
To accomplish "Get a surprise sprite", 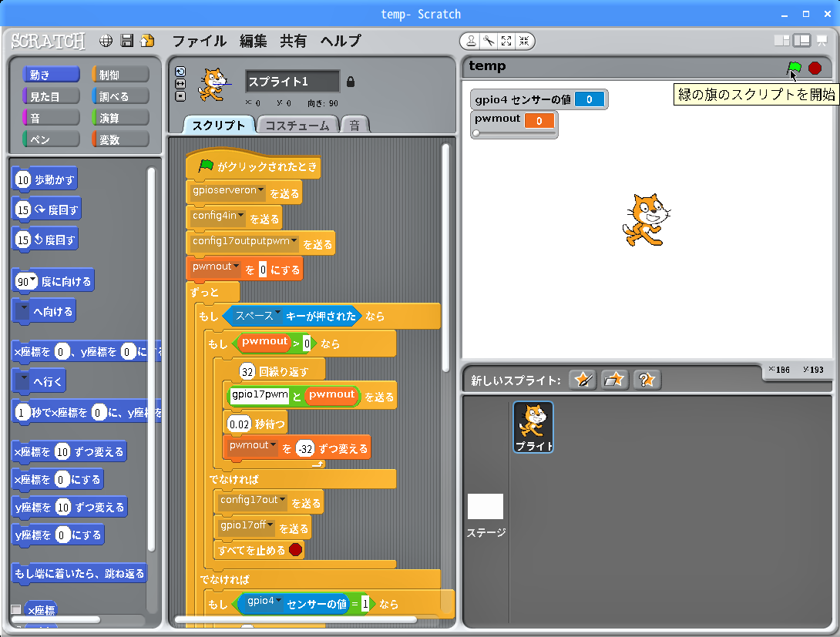I will pyautogui.click(x=647, y=380).
